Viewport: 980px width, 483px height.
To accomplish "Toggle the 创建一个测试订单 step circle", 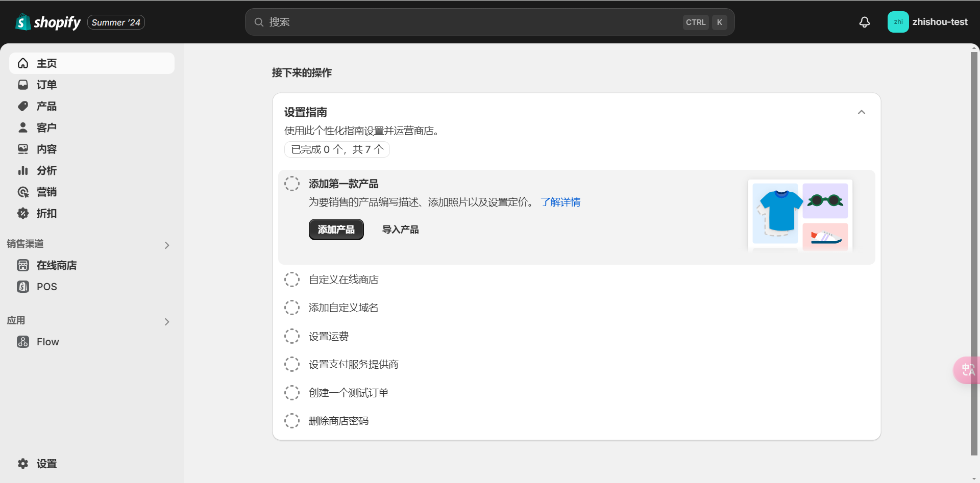I will tap(292, 393).
